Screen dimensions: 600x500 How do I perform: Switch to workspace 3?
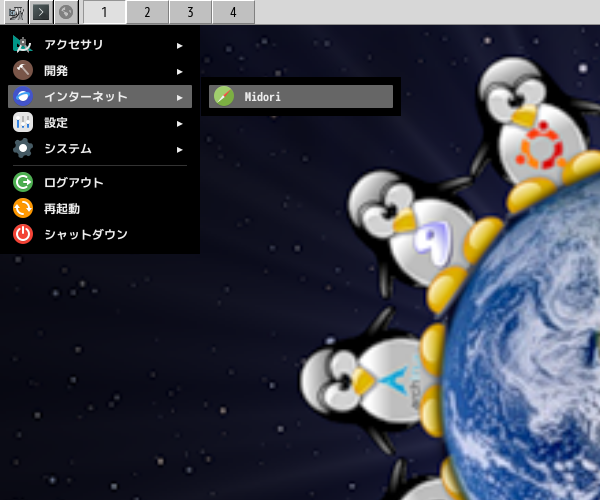pos(190,12)
